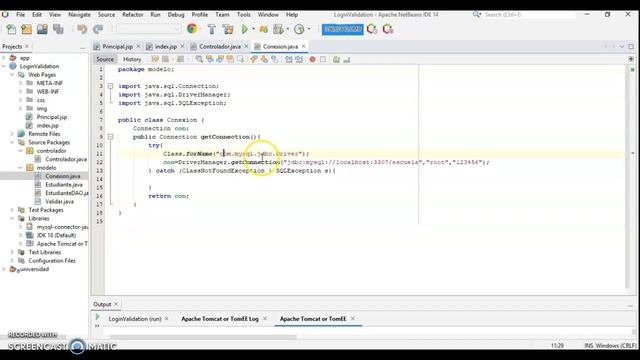Collapse the Source Packages node

click(12, 142)
